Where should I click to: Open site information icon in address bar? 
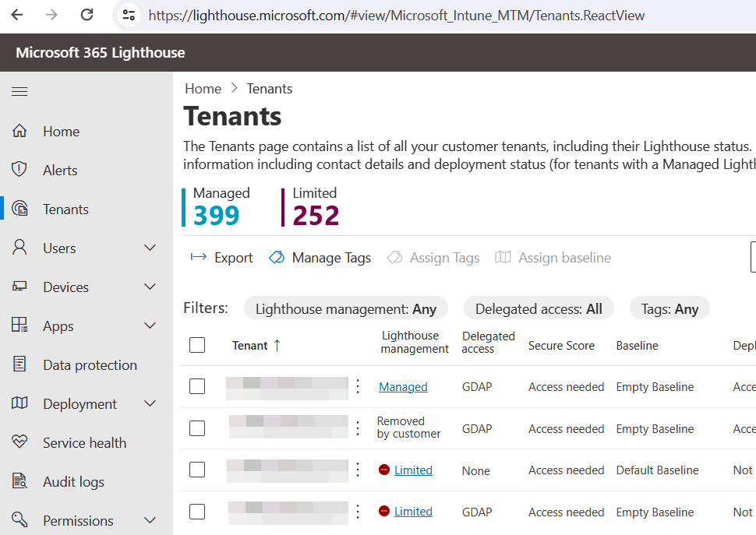click(x=129, y=15)
